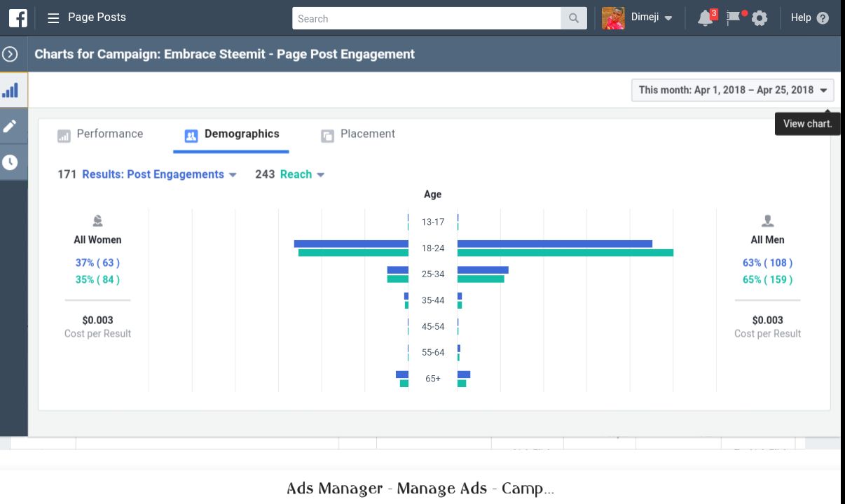The image size is (845, 504).
Task: Click the 35-44 age label
Action: [433, 300]
